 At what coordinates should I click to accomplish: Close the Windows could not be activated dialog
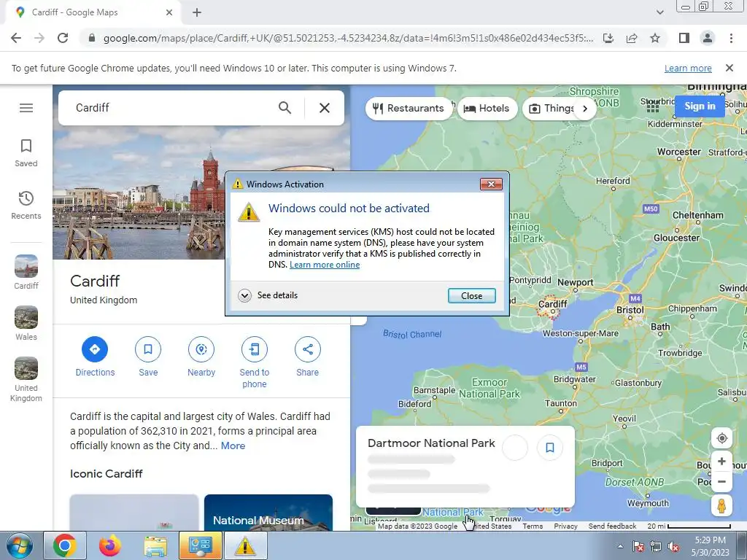[x=472, y=296]
